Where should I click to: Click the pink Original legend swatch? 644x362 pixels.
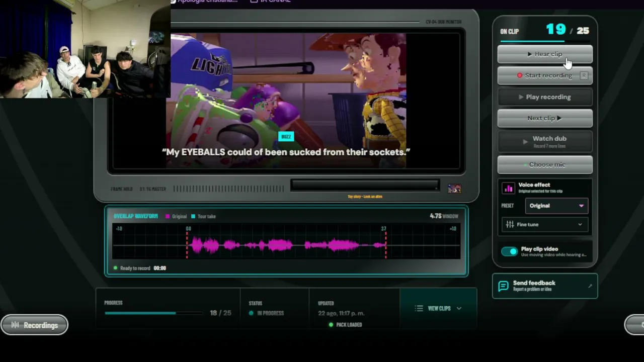point(168,217)
